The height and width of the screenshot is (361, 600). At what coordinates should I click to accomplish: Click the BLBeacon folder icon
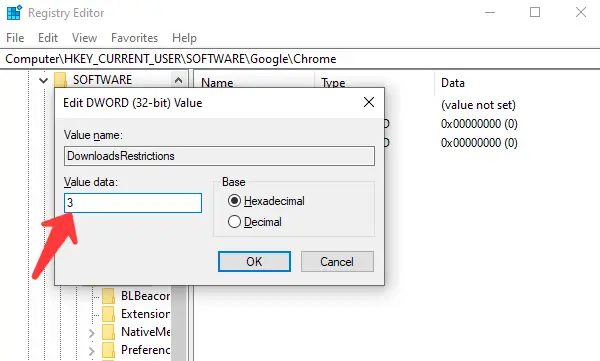[x=109, y=296]
